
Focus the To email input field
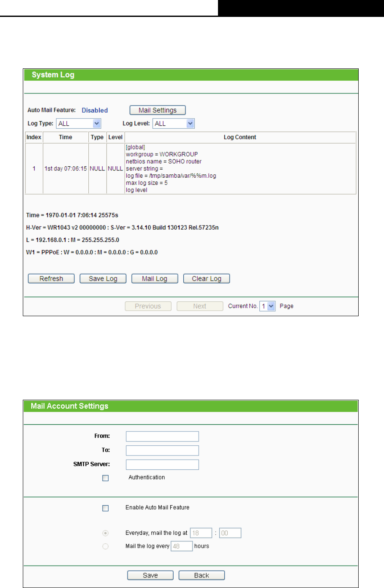point(162,450)
